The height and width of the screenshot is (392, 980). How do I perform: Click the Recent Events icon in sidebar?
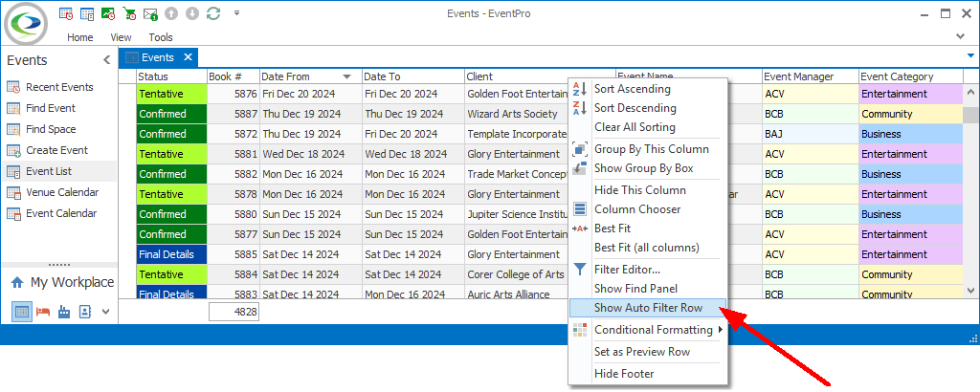pos(13,87)
